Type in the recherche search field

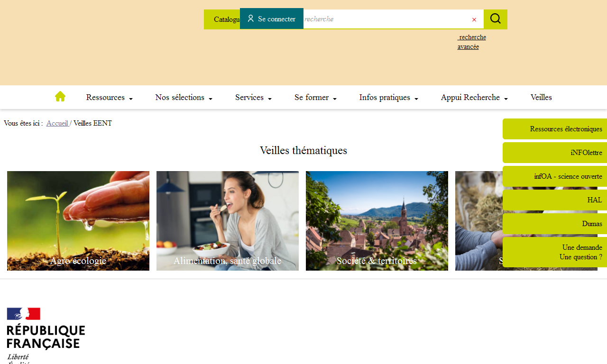(x=384, y=19)
